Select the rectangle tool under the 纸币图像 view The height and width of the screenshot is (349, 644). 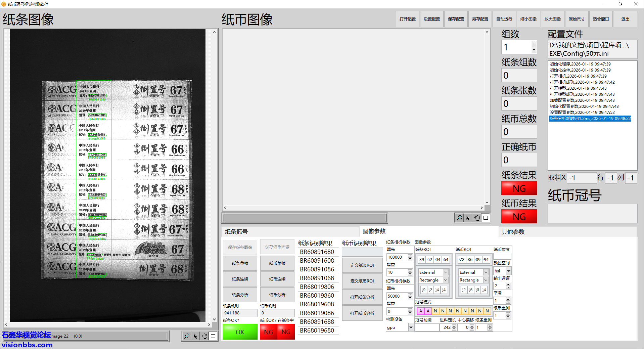pyautogui.click(x=486, y=218)
